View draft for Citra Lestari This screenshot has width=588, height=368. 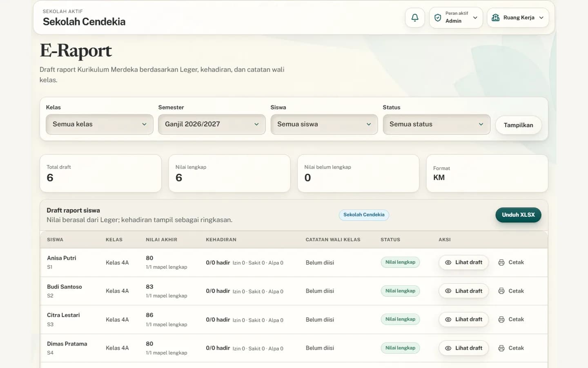pyautogui.click(x=464, y=319)
